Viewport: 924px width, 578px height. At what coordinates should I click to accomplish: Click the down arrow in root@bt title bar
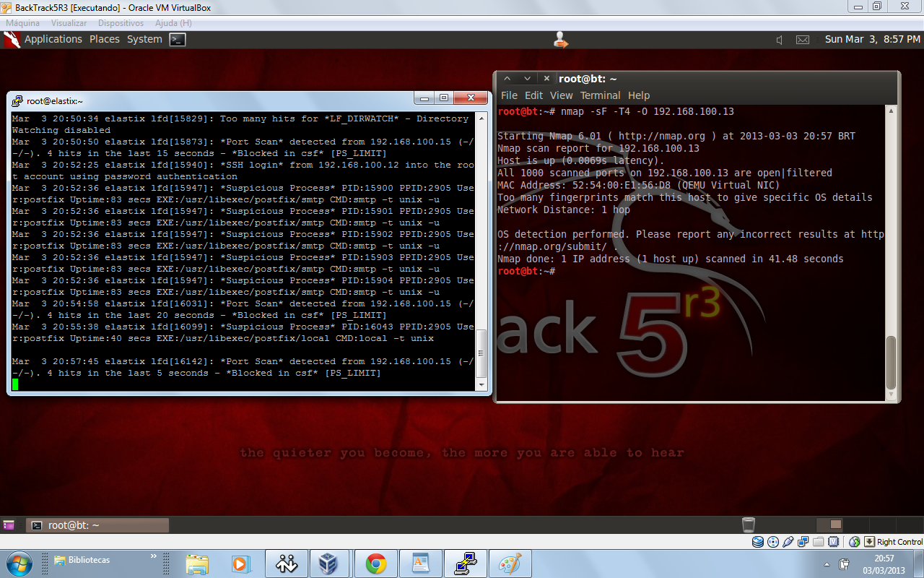pos(528,79)
